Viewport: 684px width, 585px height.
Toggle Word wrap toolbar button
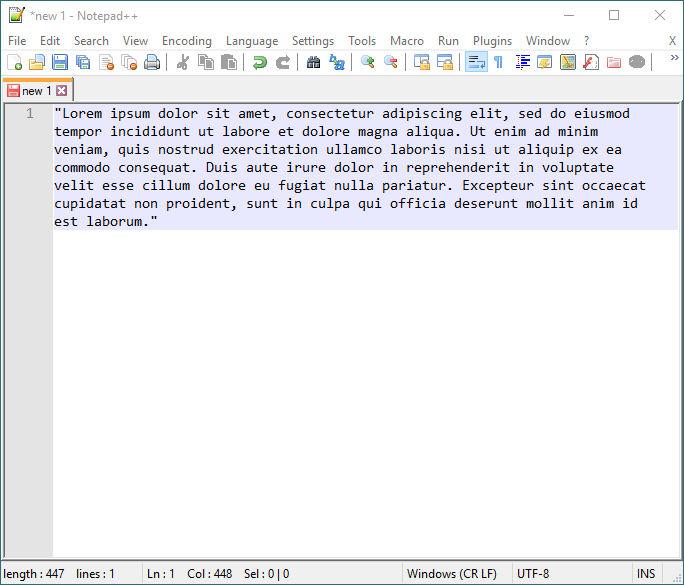coord(476,62)
